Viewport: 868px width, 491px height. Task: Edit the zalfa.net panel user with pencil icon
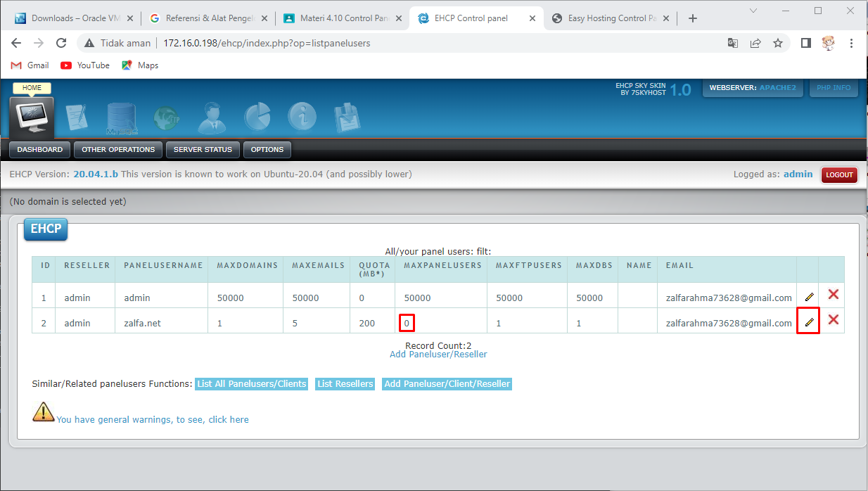809,322
